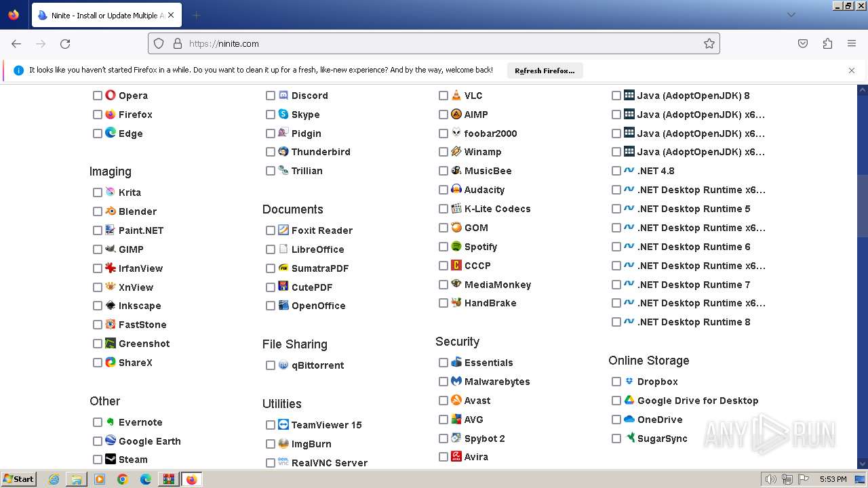Viewport: 868px width, 488px height.
Task: Click the Thunderbird icon in the list
Action: 283,152
